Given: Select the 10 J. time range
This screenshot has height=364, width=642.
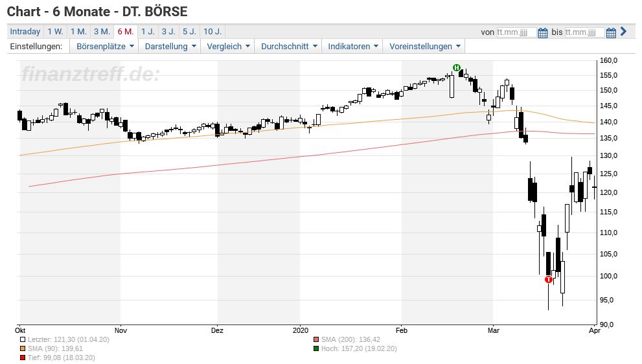Looking at the screenshot, I should coord(212,32).
